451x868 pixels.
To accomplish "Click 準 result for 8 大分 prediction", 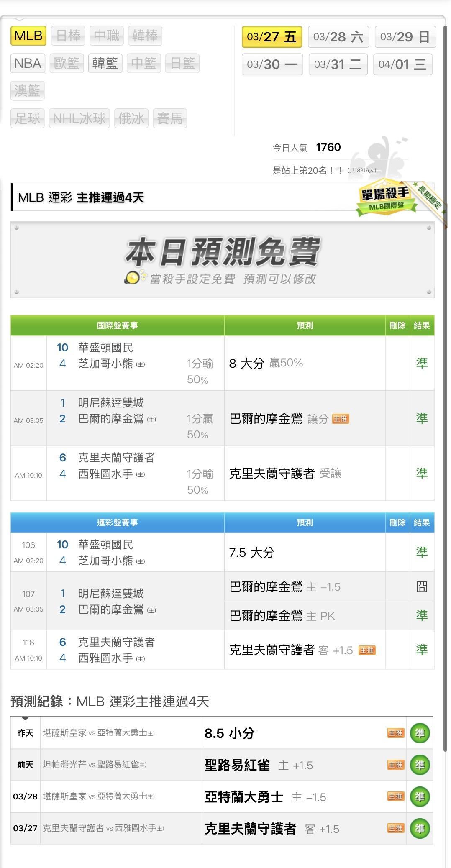I will click(422, 363).
